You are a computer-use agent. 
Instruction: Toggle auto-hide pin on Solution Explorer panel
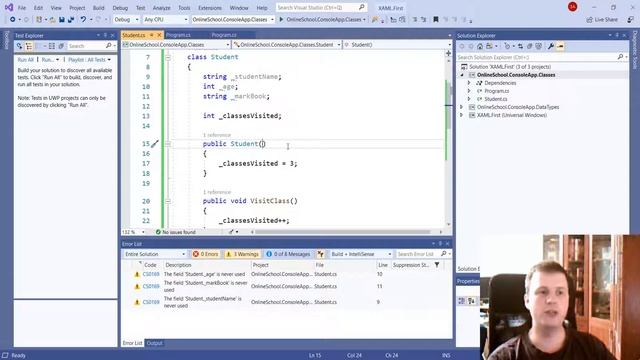pos(617,36)
